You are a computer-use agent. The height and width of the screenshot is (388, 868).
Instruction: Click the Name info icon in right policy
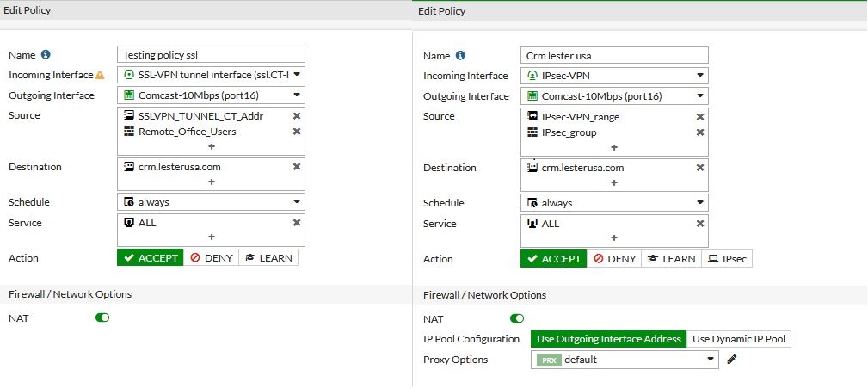(460, 56)
